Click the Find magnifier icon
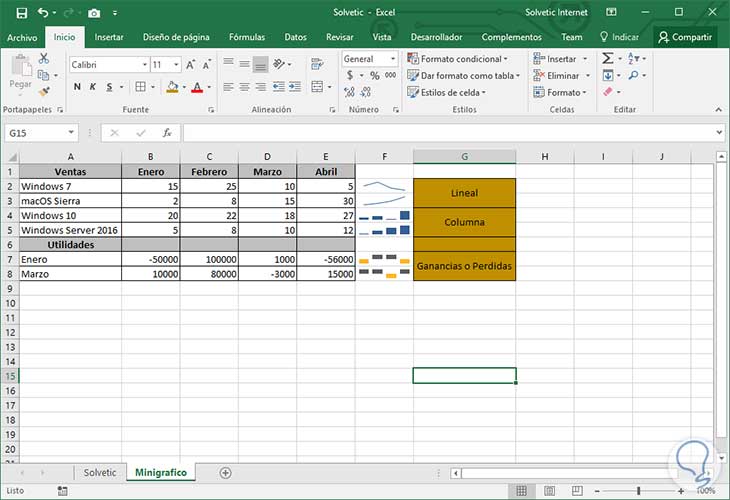The height and width of the screenshot is (500, 730). tap(633, 75)
